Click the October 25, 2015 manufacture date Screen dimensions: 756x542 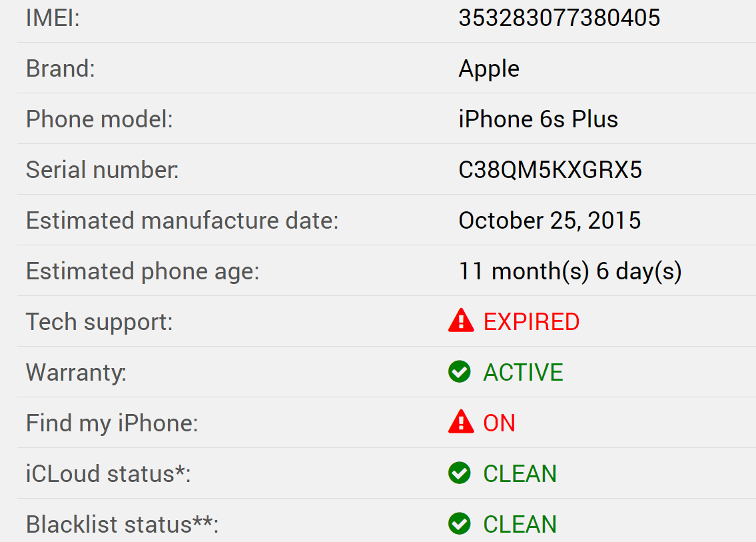pyautogui.click(x=550, y=221)
